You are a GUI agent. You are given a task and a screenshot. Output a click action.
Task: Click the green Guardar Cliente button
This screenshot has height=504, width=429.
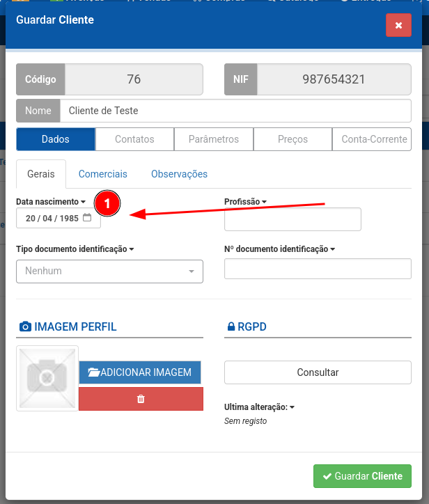coord(362,476)
